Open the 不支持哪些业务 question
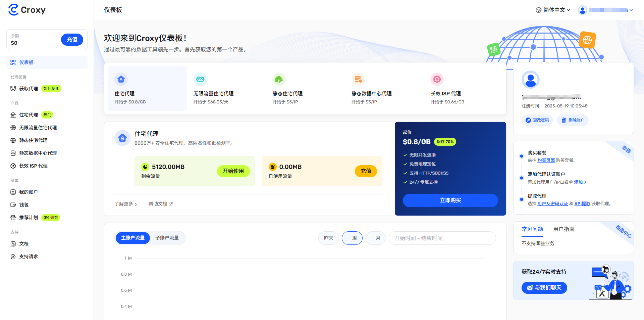Screen dimensions: 644x320 point(538,243)
